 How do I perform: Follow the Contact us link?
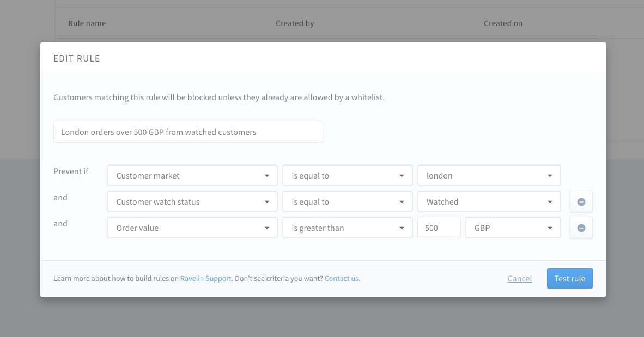(341, 279)
